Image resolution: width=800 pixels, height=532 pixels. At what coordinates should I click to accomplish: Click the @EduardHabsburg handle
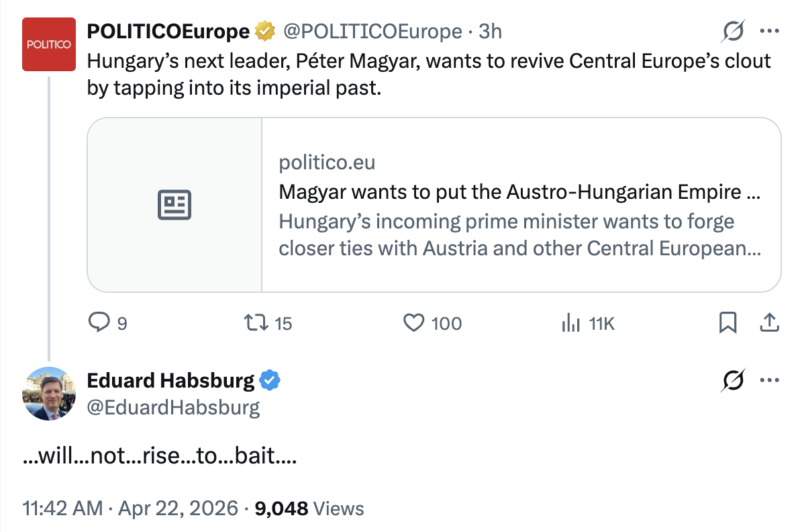point(174,407)
